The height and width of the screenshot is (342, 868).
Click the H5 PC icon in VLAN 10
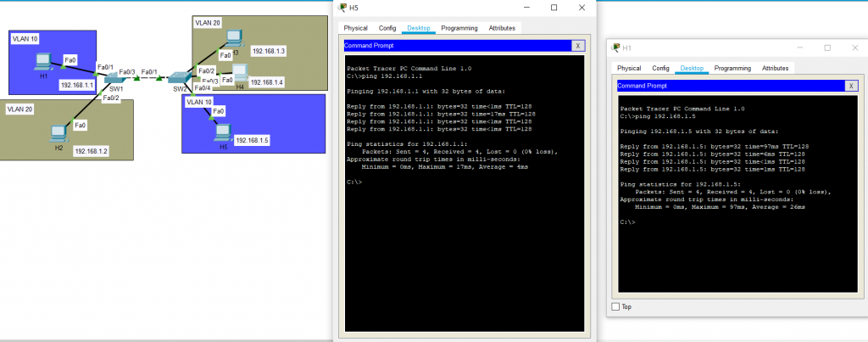tap(222, 131)
